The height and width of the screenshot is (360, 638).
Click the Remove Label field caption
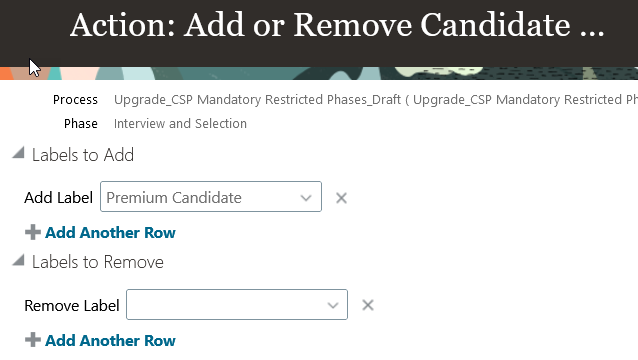[x=72, y=305]
